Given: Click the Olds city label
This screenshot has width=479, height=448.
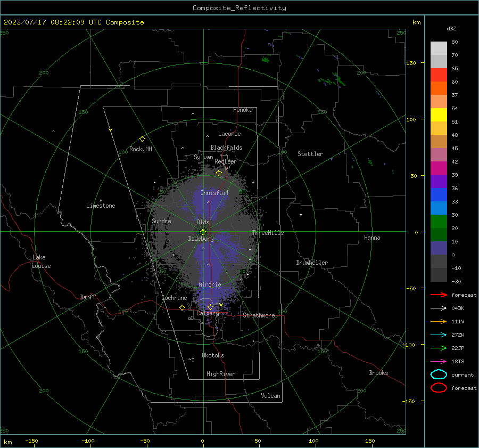Looking at the screenshot, I should (x=203, y=222).
